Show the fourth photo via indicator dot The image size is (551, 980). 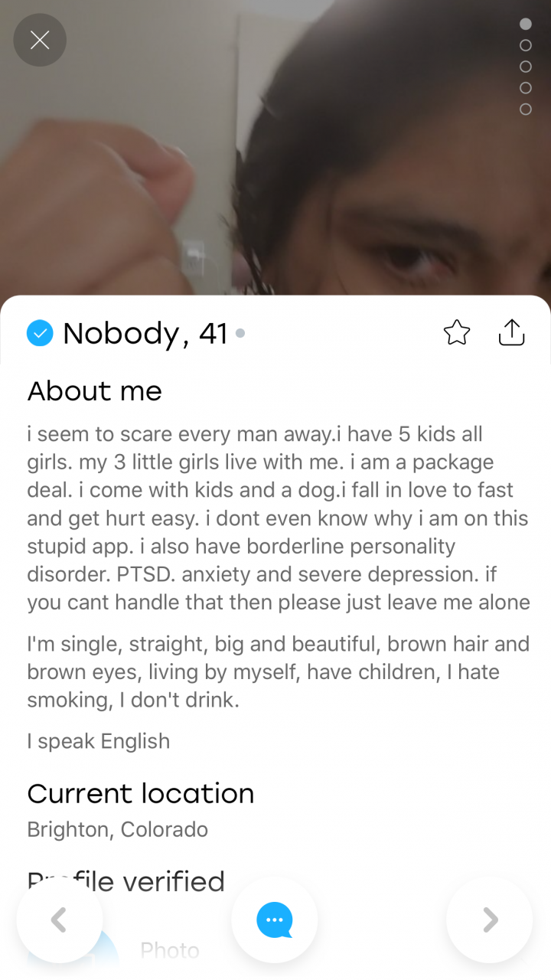click(x=526, y=88)
